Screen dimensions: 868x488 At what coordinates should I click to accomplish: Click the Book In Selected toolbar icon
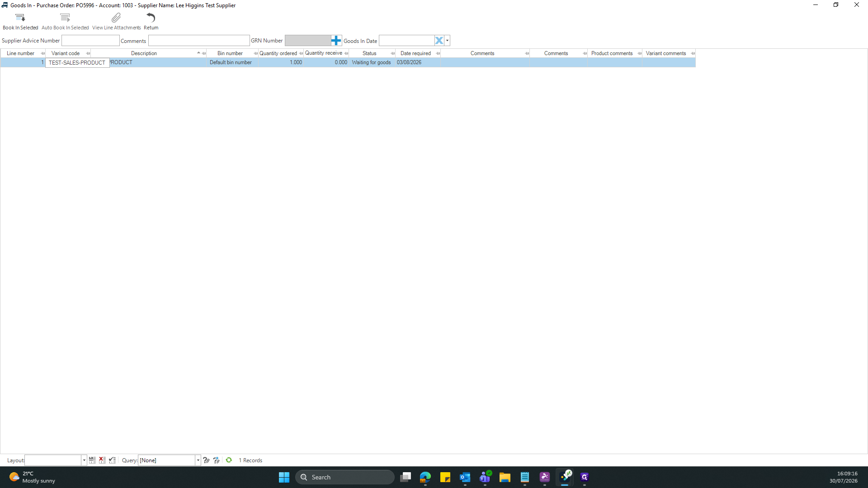click(20, 18)
